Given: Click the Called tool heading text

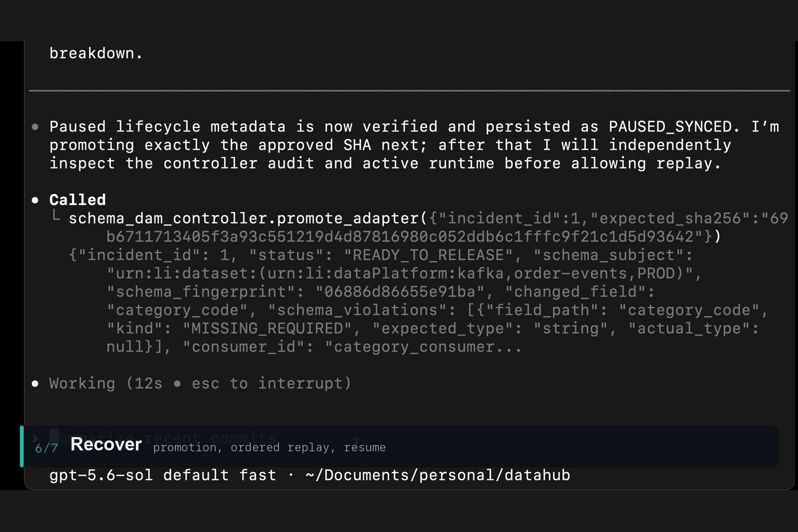Looking at the screenshot, I should coord(78,200).
